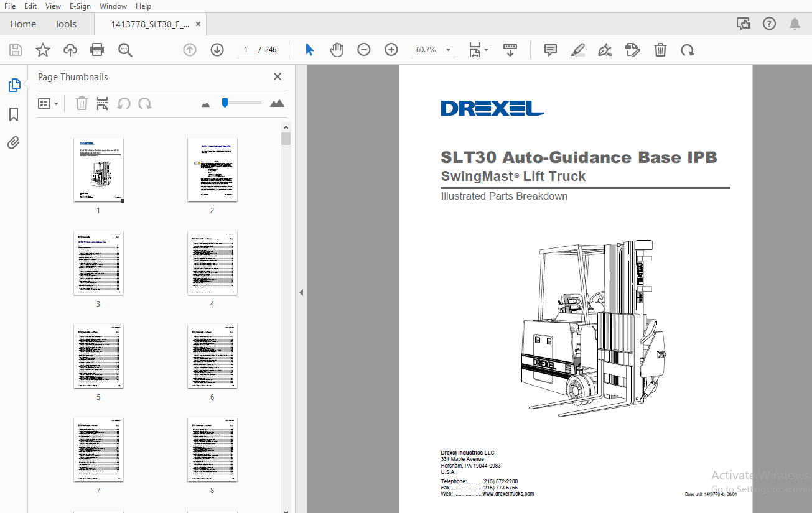Open the sign document pen tool
The height and width of the screenshot is (513, 812).
(x=605, y=50)
